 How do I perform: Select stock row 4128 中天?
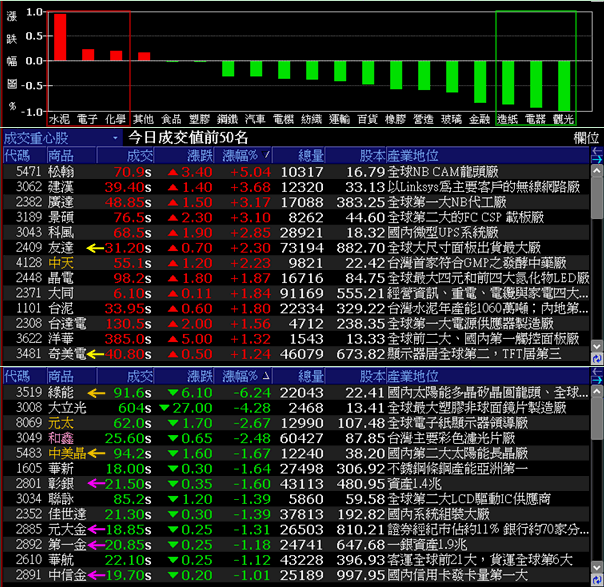[x=296, y=263]
